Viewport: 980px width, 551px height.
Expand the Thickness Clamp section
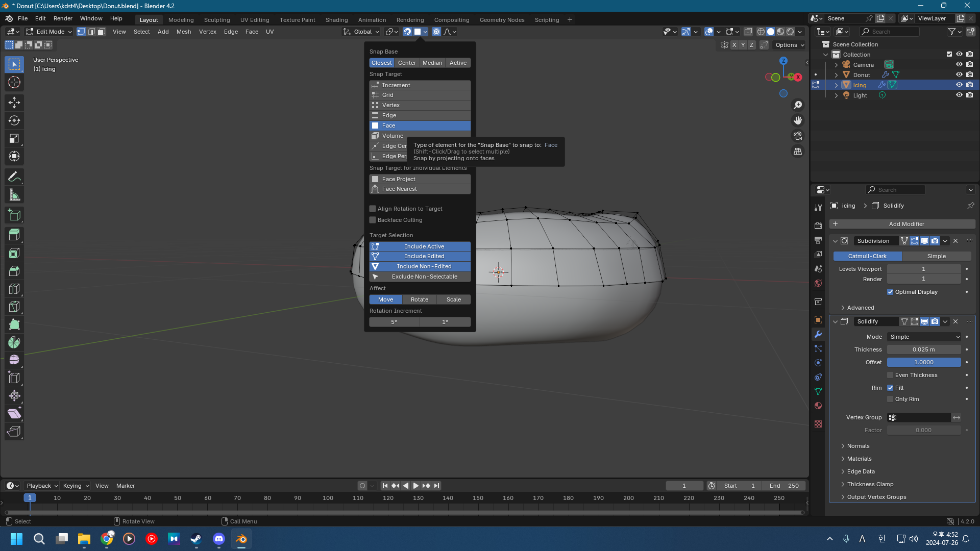(870, 484)
